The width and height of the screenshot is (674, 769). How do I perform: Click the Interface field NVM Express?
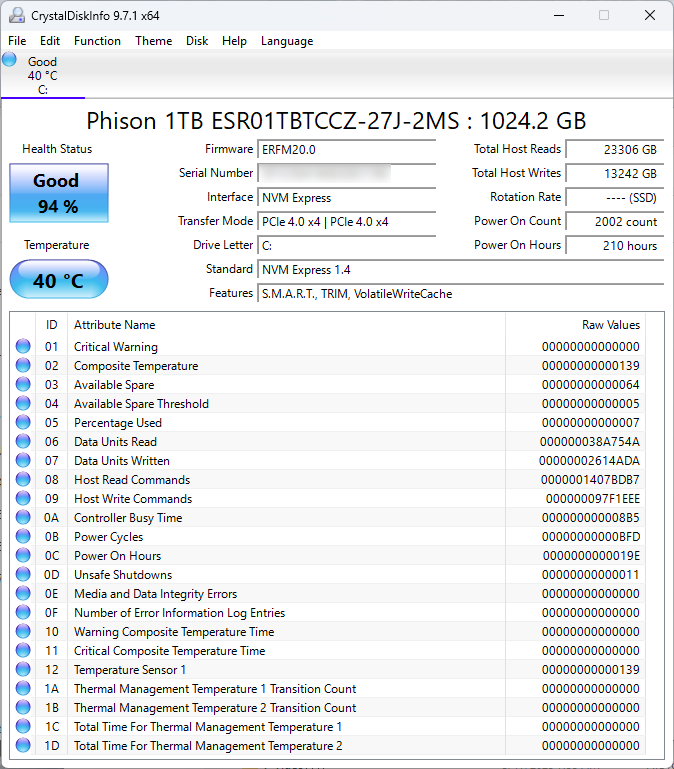[x=347, y=198]
